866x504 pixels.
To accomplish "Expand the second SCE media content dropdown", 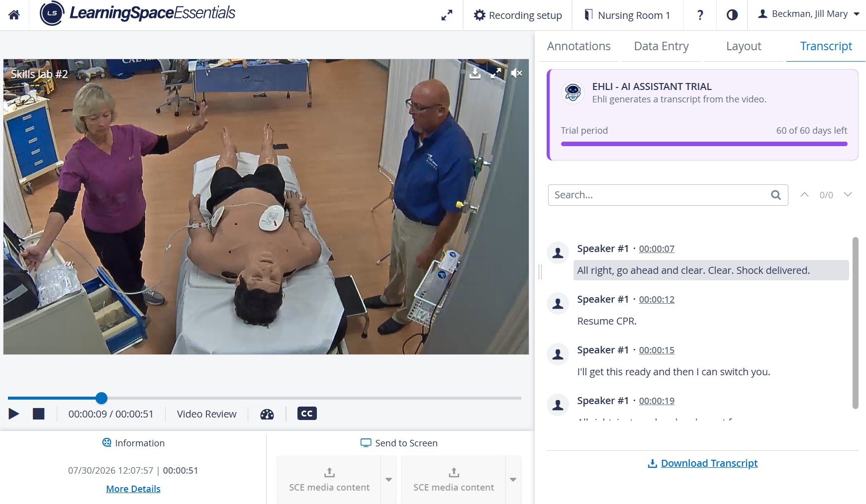I will pyautogui.click(x=513, y=479).
